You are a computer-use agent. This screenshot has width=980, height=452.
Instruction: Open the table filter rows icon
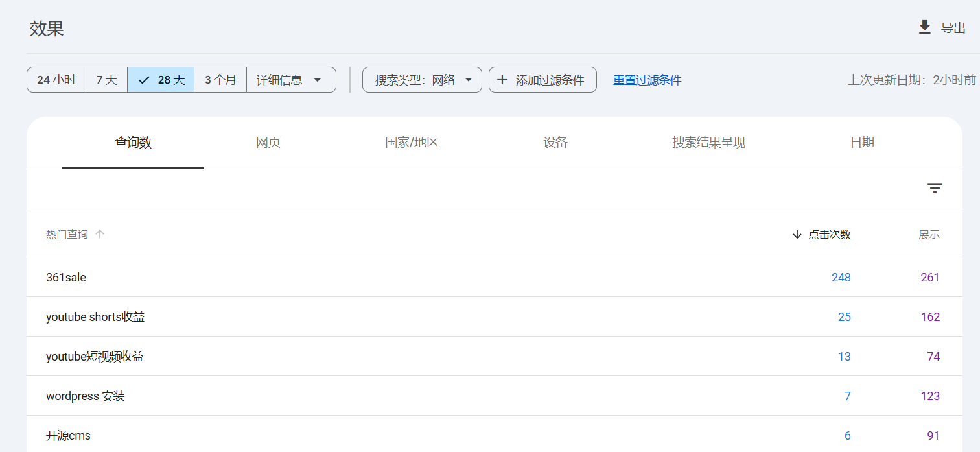(934, 189)
